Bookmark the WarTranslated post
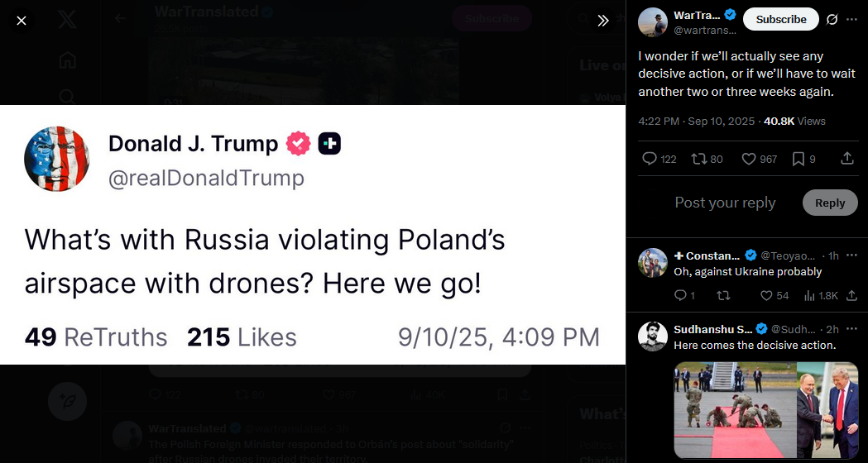This screenshot has width=868, height=463. [x=798, y=159]
